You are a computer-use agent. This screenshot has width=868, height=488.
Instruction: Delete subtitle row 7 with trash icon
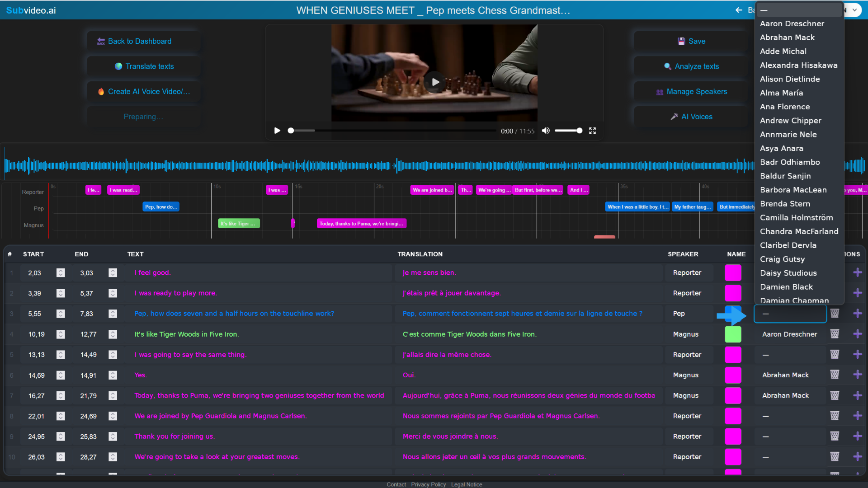tap(835, 395)
